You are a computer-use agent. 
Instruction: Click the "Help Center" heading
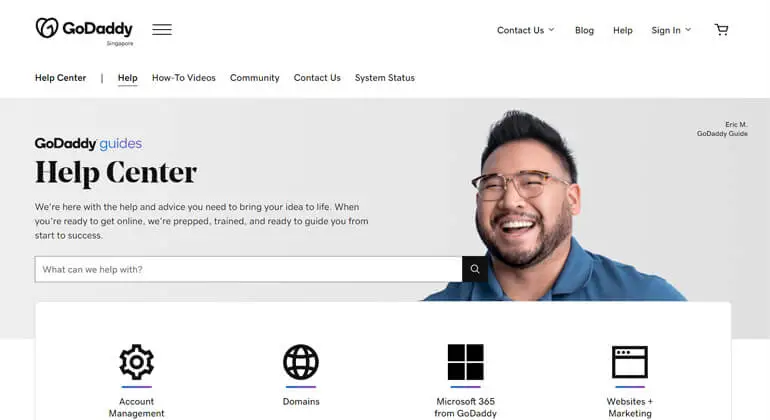[116, 172]
